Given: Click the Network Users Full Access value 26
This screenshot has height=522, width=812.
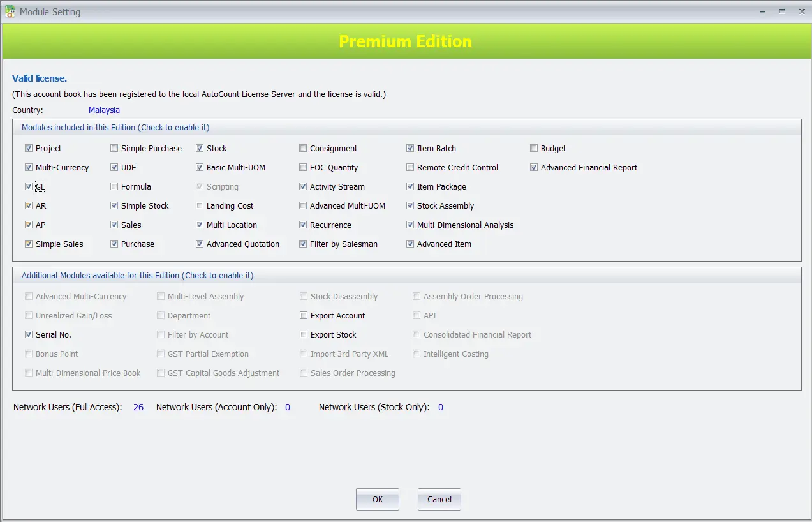Looking at the screenshot, I should pos(138,406).
